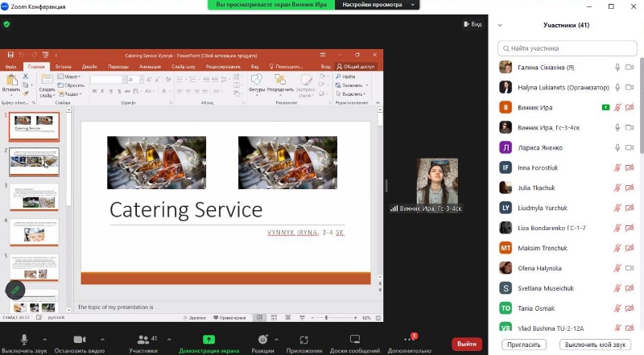Open Реакции emoji icon
644x355 pixels.
coord(263,340)
